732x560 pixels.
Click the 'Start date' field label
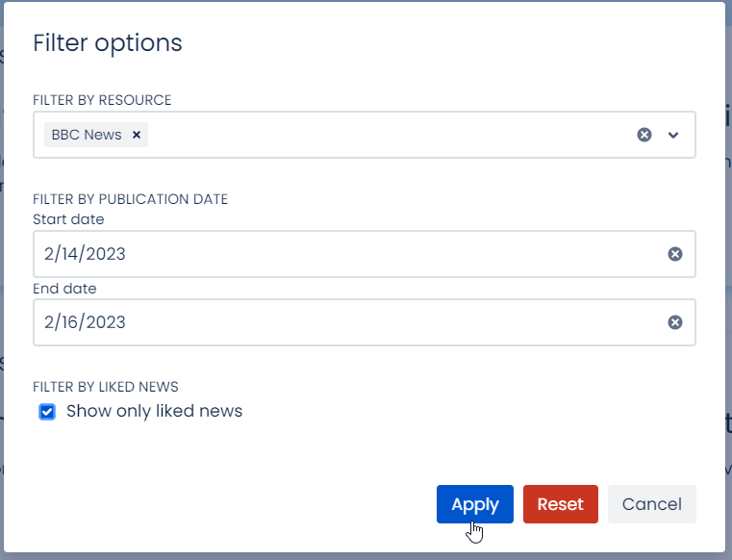(x=68, y=219)
